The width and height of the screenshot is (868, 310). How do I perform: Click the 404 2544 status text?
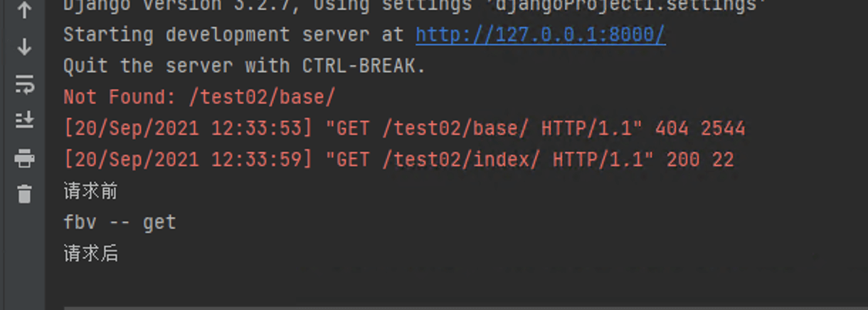tap(700, 129)
